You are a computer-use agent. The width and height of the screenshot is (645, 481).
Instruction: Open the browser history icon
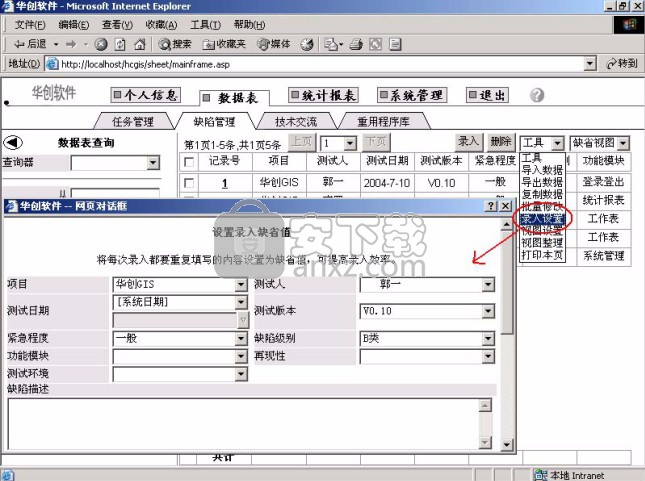(x=307, y=44)
